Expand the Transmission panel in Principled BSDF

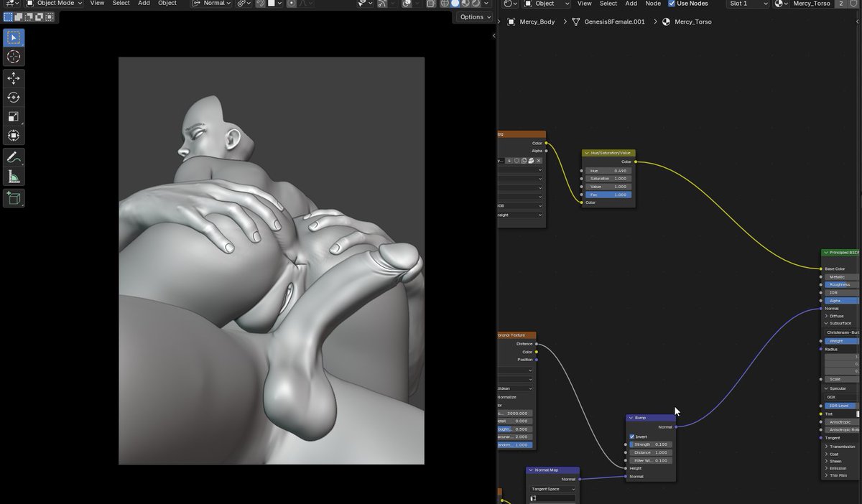[842, 447]
